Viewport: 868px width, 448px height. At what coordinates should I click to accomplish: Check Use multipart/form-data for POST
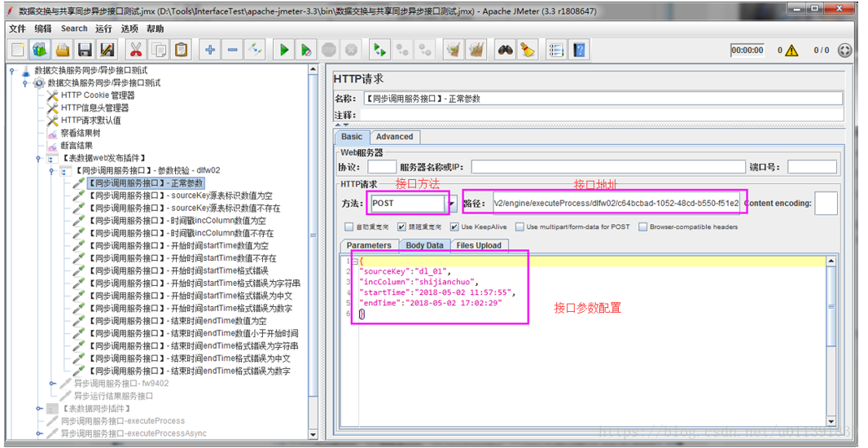click(x=519, y=226)
